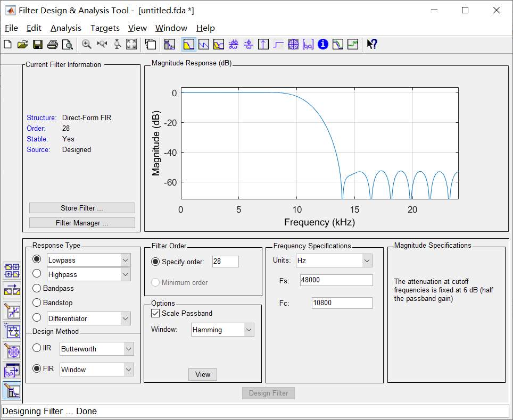Screen dimensions: 513x420
Task: Print the current filter response
Action: click(52, 44)
